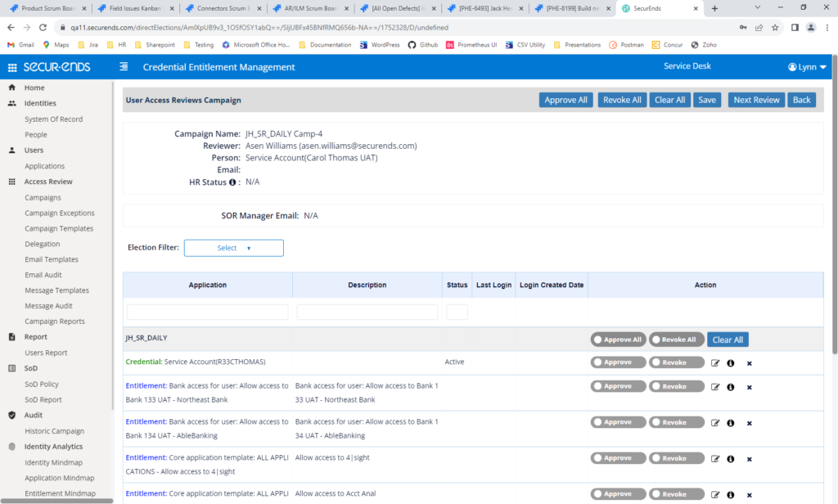Image resolution: width=838 pixels, height=504 pixels.
Task: Remove the Credential Service Account row with X
Action: click(x=750, y=363)
